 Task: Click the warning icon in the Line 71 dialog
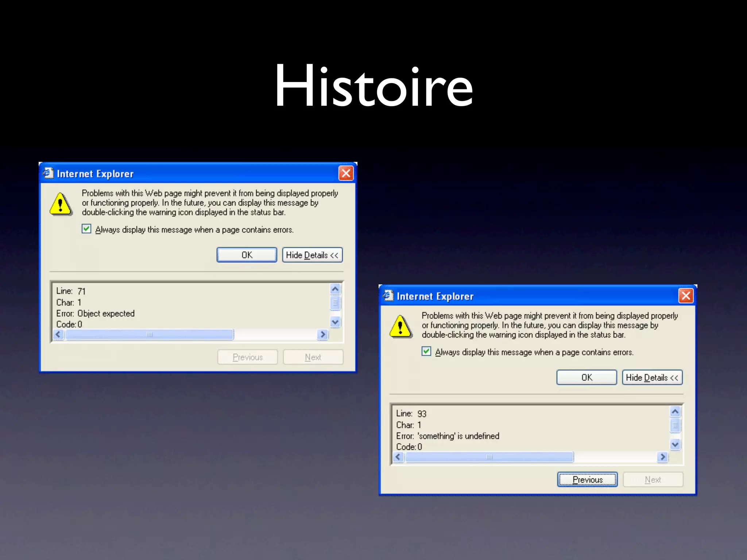[x=61, y=204]
